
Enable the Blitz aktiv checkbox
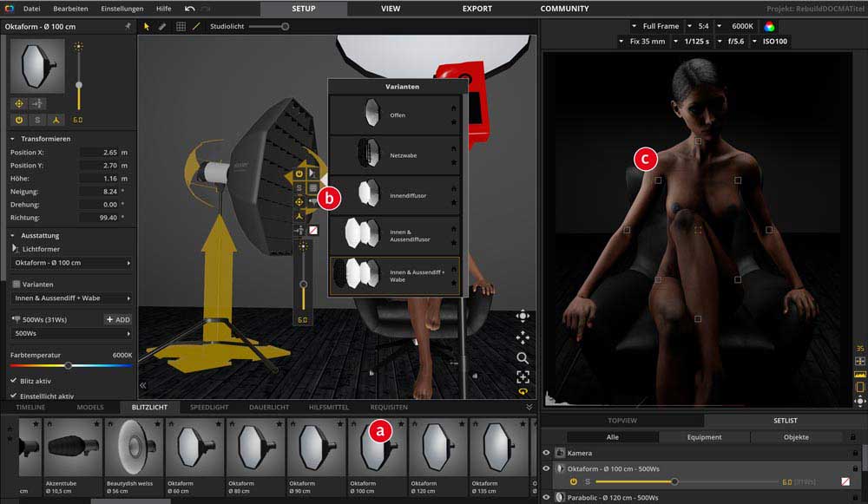pos(13,381)
